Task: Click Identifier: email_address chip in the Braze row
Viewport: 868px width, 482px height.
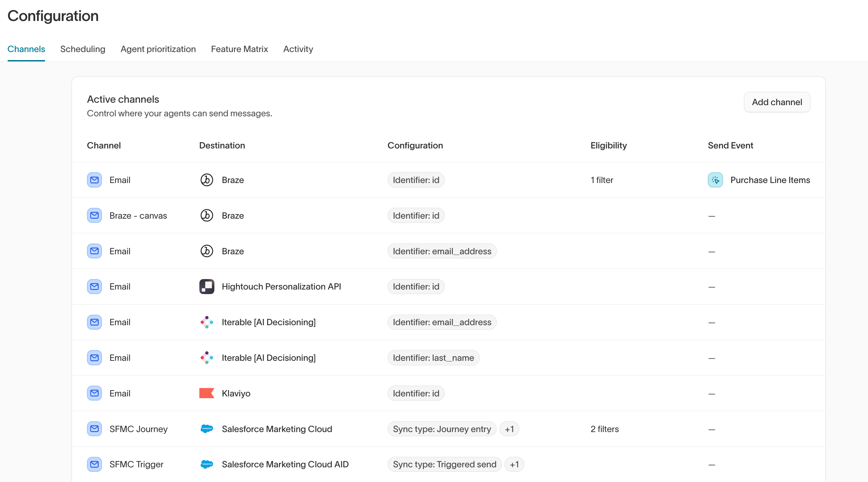Action: 442,251
